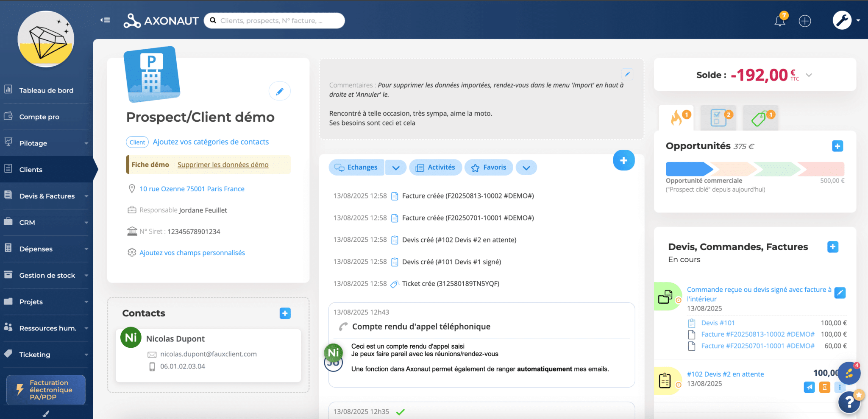Viewport: 868px width, 419px height.
Task: Switch to the checklist tasks tab
Action: [718, 117]
